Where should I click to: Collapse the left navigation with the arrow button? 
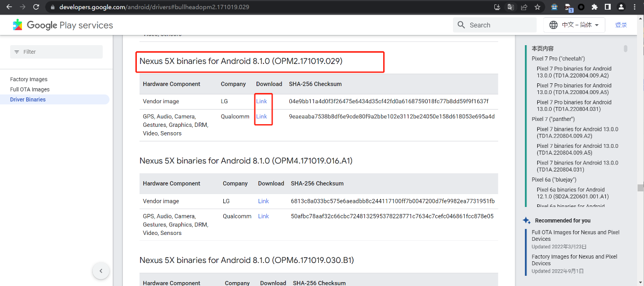click(101, 271)
